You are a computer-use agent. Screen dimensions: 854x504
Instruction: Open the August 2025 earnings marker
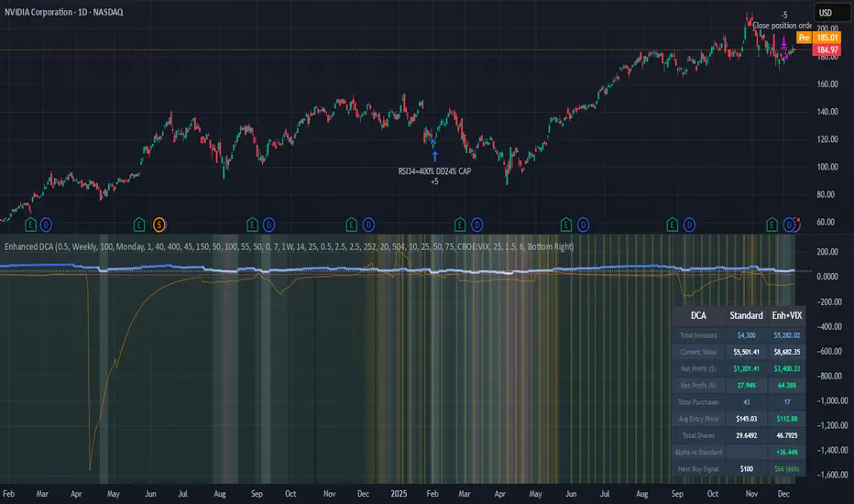point(673,225)
